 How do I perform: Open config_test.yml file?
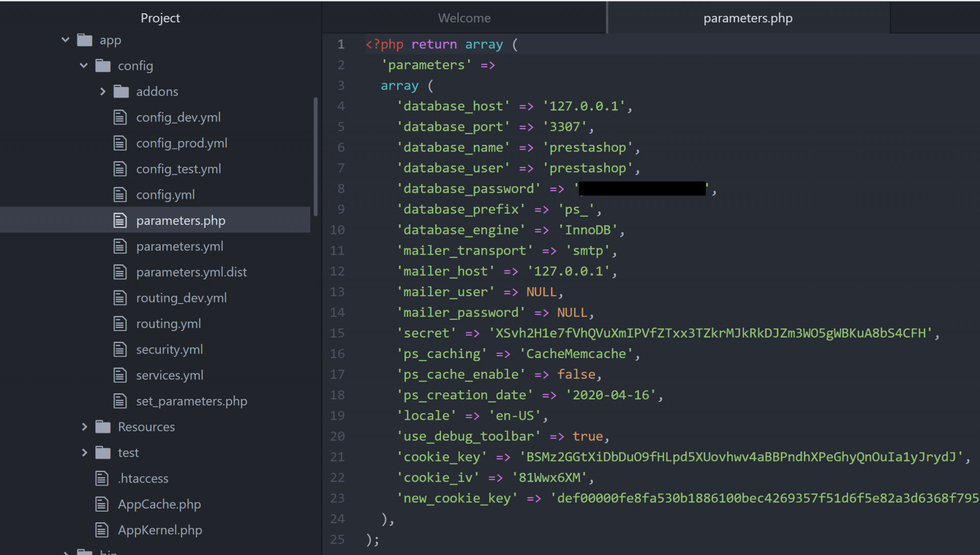178,169
